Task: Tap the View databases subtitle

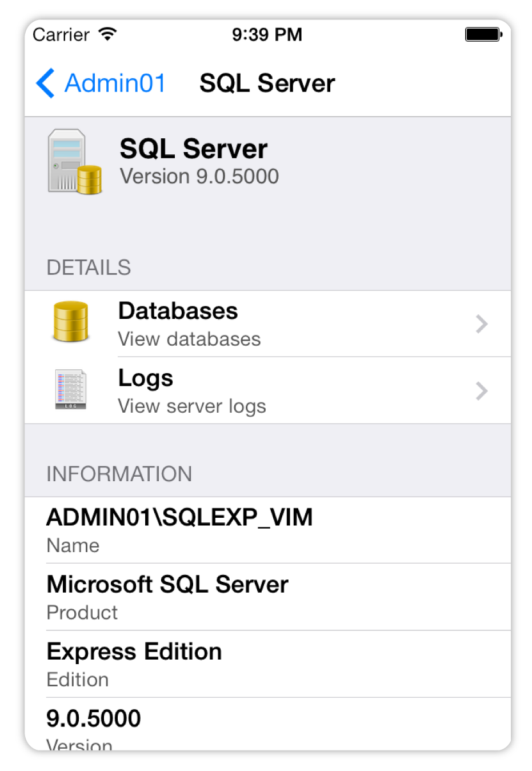Action: pos(189,339)
